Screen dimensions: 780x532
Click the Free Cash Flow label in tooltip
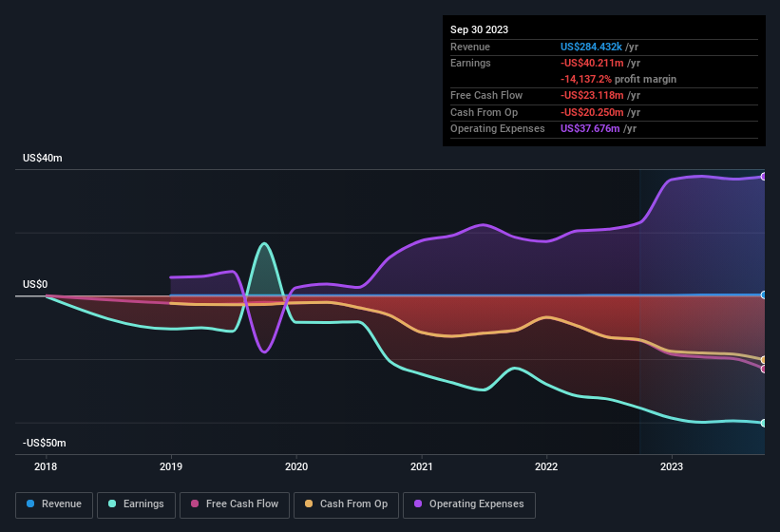coord(486,95)
